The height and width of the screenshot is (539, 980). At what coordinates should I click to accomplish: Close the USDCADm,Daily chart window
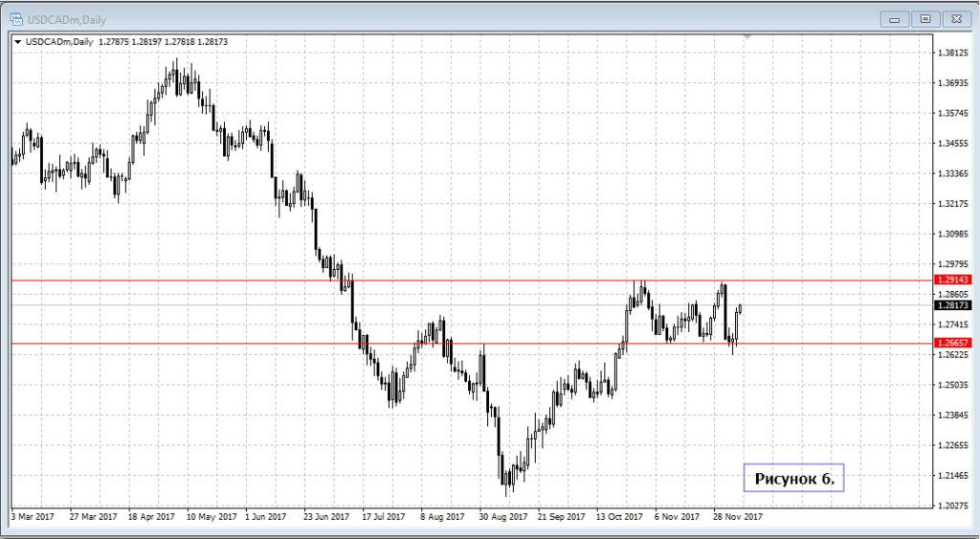tap(955, 18)
